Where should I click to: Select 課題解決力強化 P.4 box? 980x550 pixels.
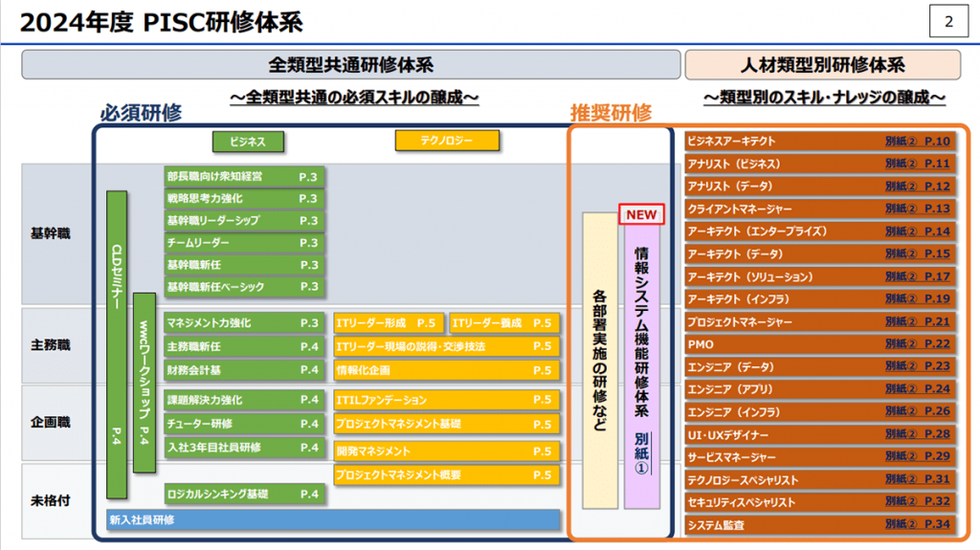(x=244, y=400)
